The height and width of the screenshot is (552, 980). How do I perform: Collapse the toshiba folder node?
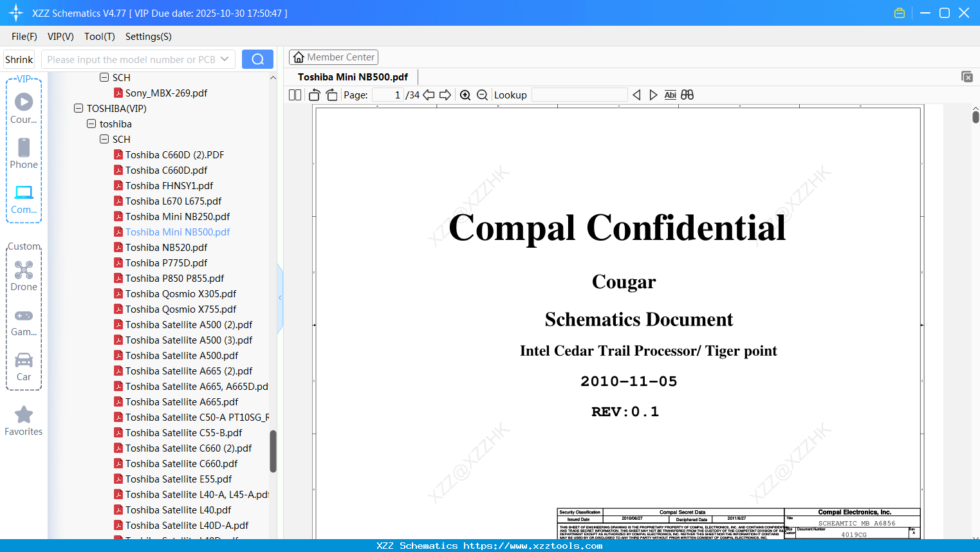[91, 124]
